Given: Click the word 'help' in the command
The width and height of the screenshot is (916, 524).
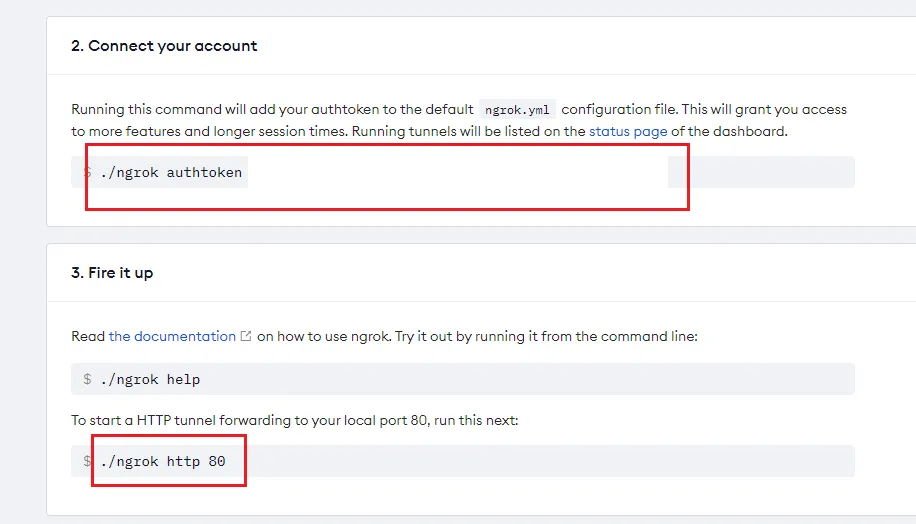Looking at the screenshot, I should 184,379.
